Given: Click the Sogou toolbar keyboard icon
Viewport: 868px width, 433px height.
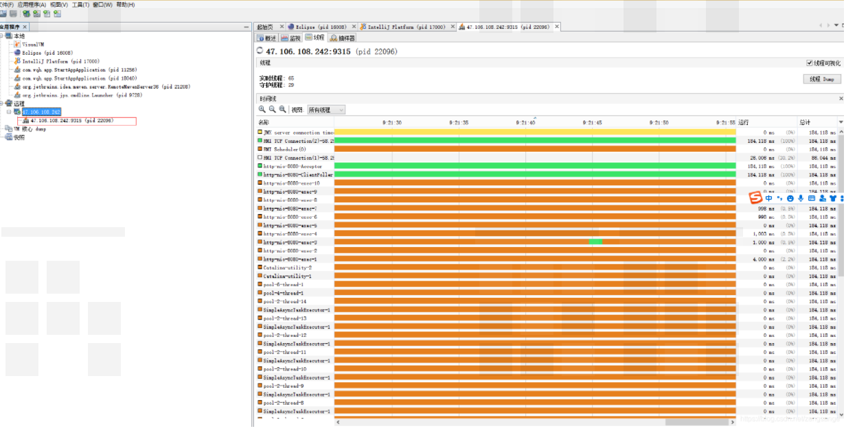Looking at the screenshot, I should pyautogui.click(x=812, y=198).
